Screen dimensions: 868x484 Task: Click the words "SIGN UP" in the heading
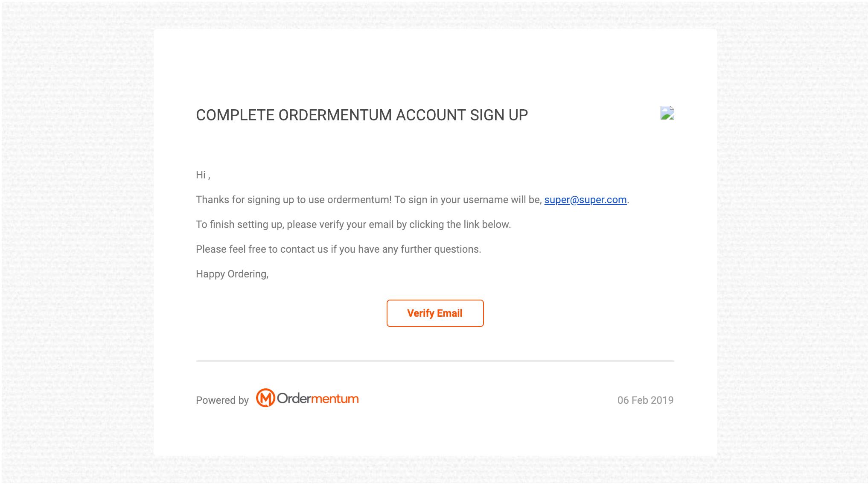pyautogui.click(x=499, y=115)
